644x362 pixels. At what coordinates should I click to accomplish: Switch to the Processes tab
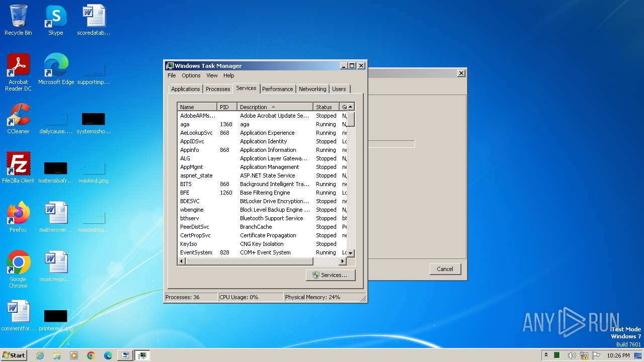(218, 89)
